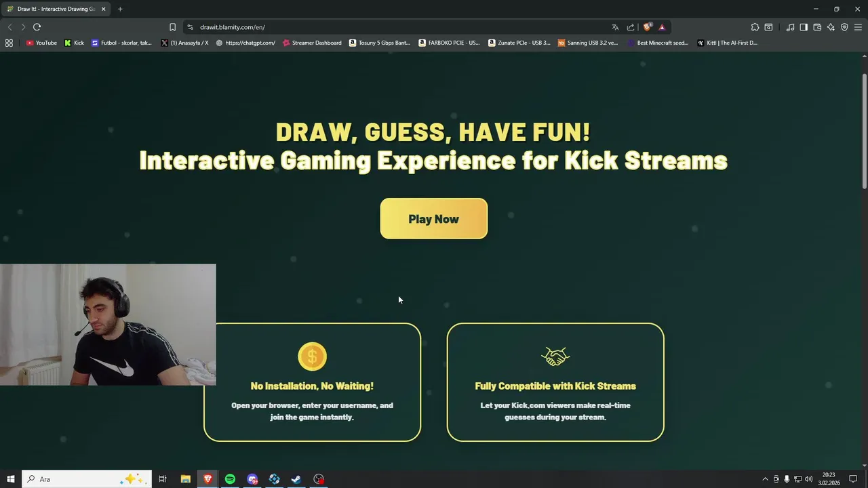This screenshot has height=488, width=868.
Task: Open the volume control in system tray
Action: pyautogui.click(x=808, y=479)
